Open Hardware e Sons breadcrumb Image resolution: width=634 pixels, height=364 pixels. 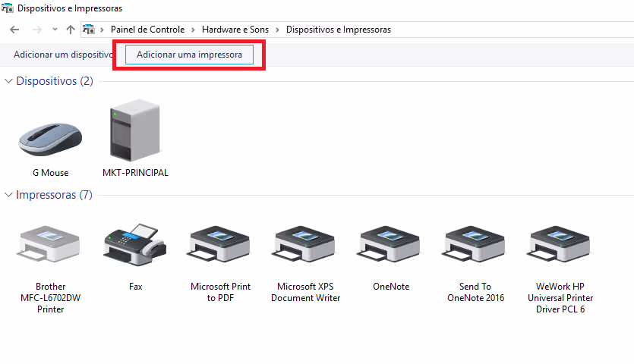pos(235,30)
